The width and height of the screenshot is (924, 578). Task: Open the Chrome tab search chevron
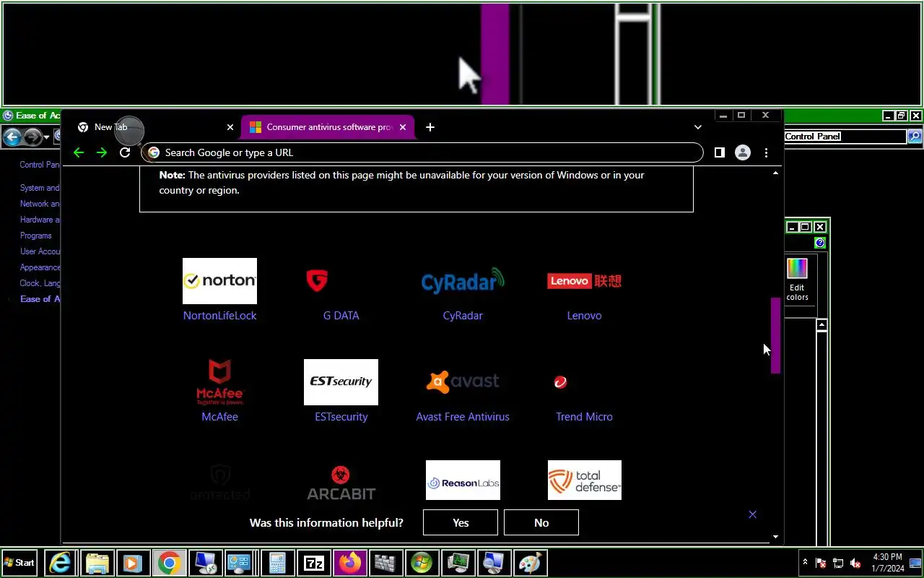697,127
